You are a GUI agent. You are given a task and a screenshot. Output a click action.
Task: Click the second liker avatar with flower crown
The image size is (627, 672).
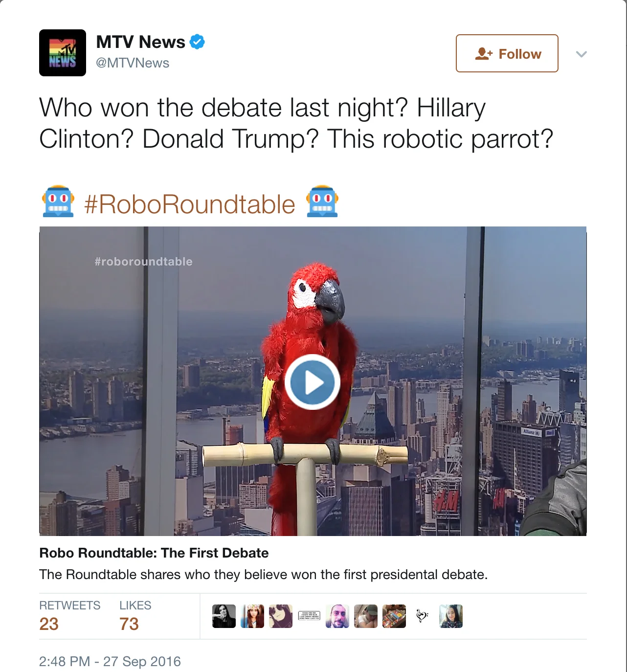click(x=252, y=616)
